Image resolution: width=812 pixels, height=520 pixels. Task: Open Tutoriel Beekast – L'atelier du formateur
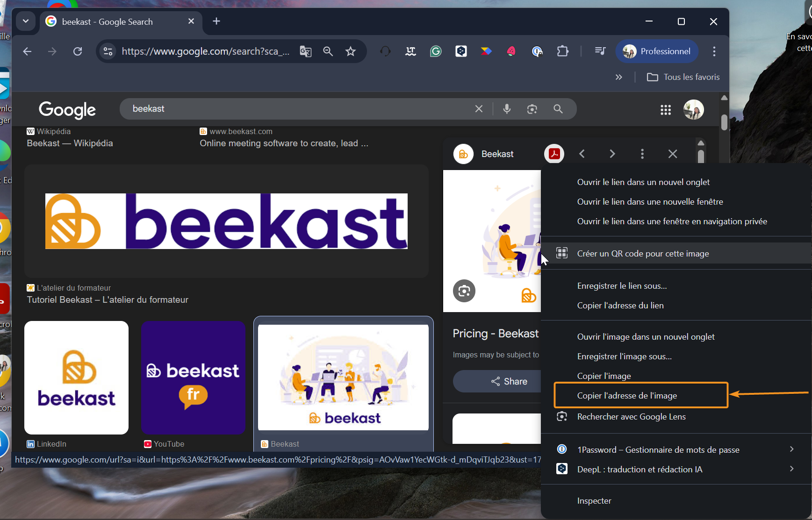(108, 300)
